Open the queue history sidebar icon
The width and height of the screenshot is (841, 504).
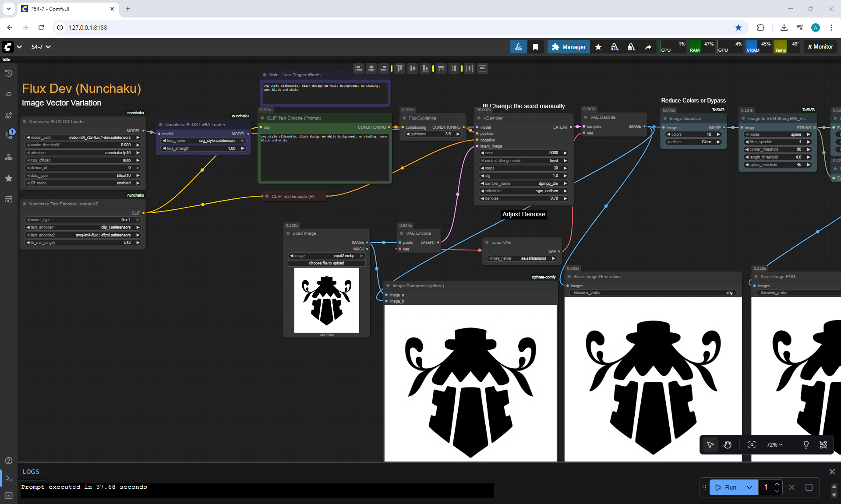point(9,73)
